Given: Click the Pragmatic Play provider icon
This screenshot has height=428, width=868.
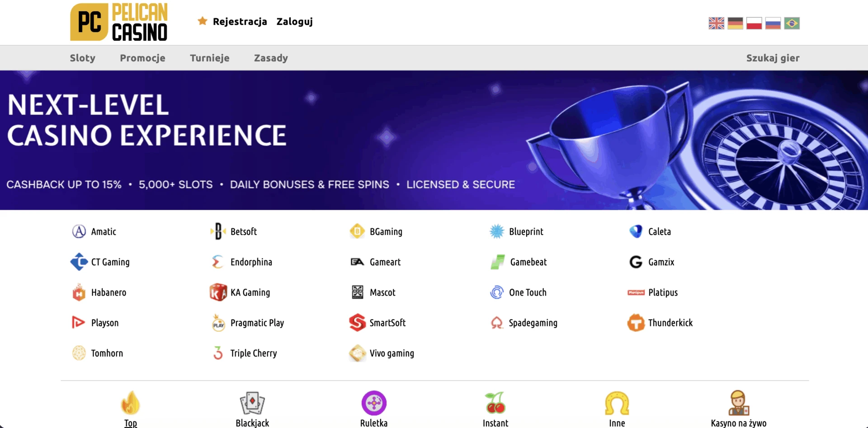Looking at the screenshot, I should tap(218, 323).
